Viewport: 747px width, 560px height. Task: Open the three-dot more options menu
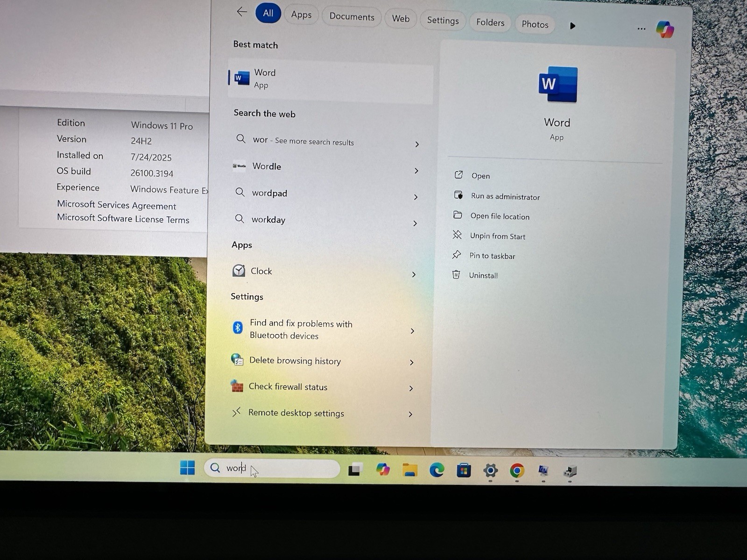pyautogui.click(x=641, y=28)
